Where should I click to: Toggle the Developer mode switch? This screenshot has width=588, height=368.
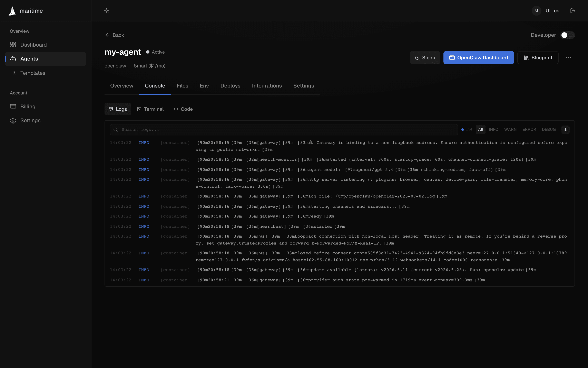[x=567, y=35]
